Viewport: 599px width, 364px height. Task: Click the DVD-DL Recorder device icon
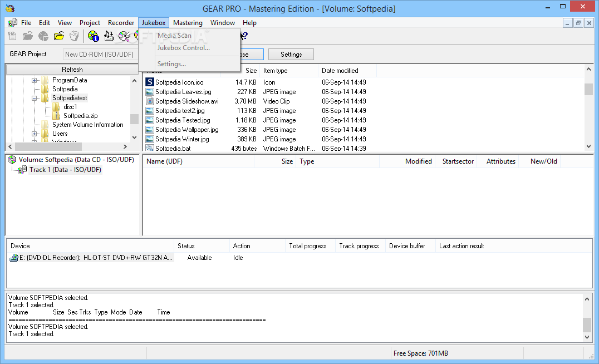14,258
